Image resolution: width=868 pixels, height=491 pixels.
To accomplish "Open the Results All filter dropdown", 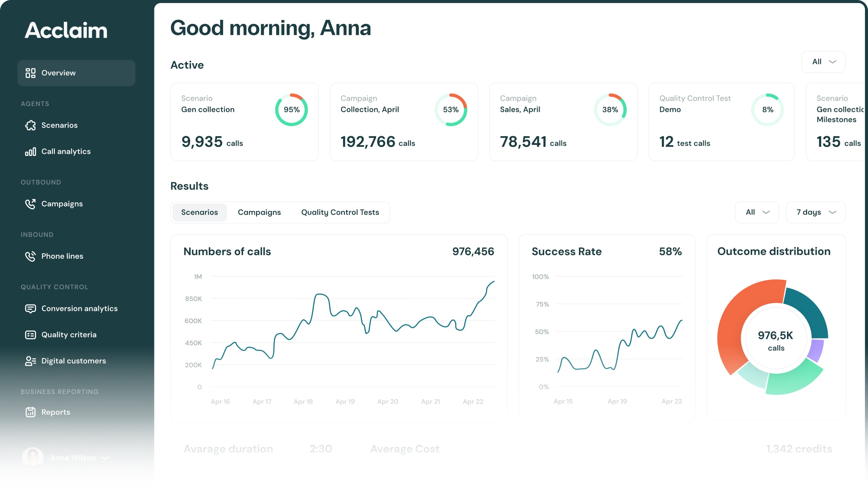I will click(x=757, y=212).
